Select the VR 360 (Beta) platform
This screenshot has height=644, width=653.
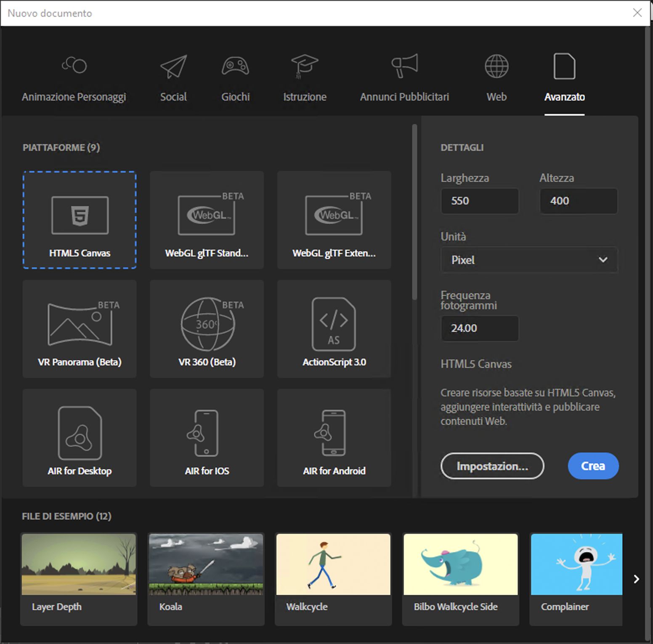coord(207,329)
